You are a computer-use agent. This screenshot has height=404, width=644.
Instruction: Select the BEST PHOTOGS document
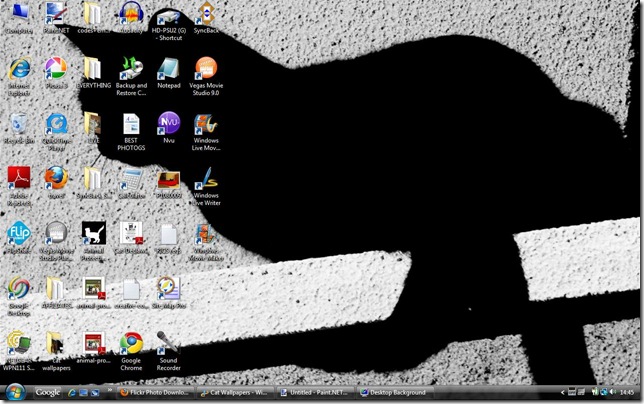pyautogui.click(x=131, y=131)
